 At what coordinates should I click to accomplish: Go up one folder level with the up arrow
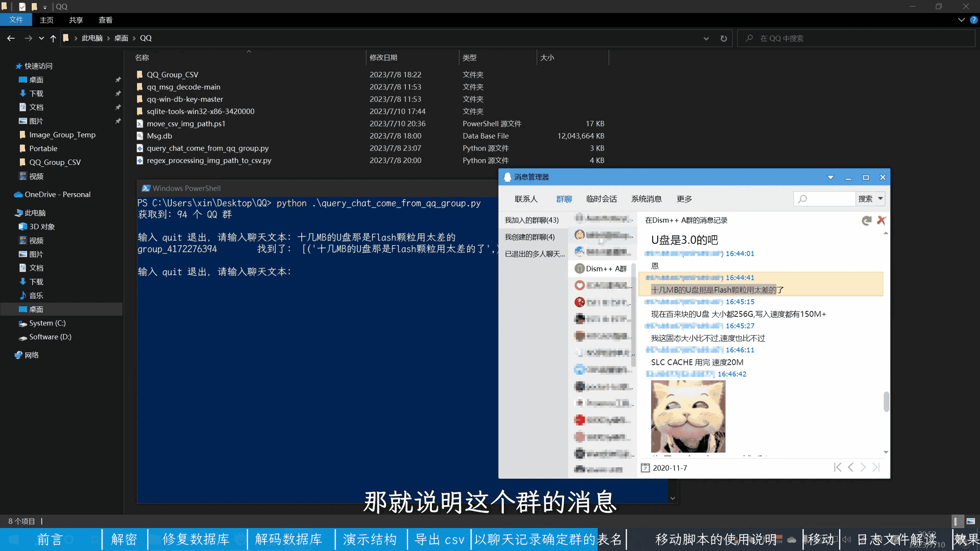[x=53, y=38]
